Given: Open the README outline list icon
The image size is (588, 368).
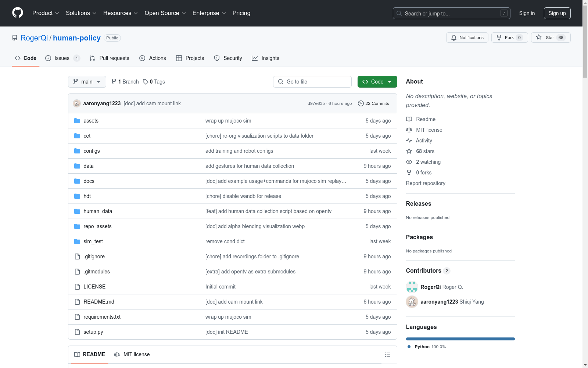Looking at the screenshot, I should [388, 355].
